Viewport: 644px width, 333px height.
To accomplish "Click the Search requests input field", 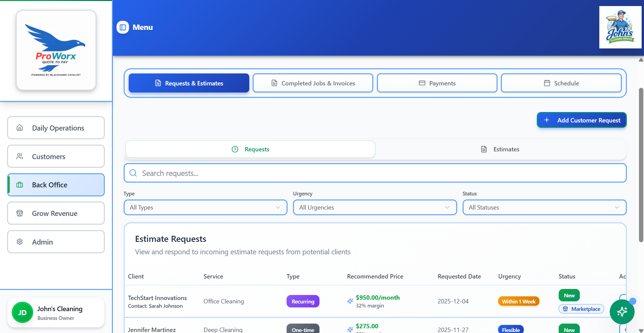I will coord(375,173).
